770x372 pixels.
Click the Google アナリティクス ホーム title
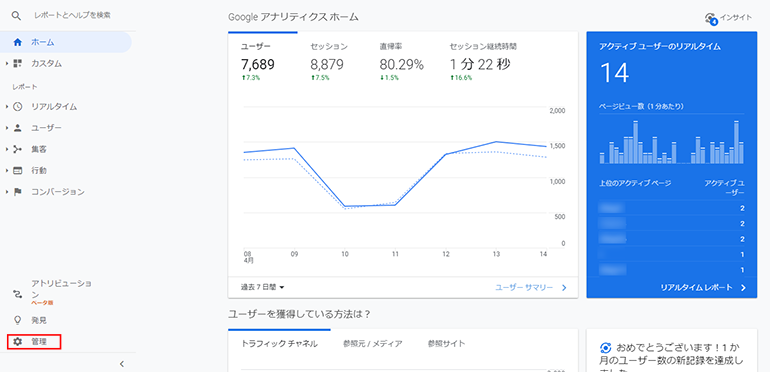click(x=293, y=17)
